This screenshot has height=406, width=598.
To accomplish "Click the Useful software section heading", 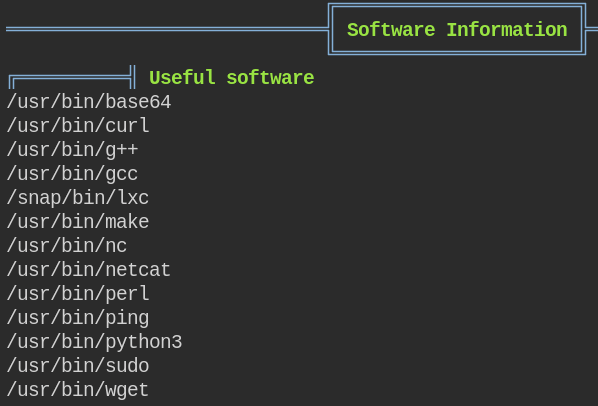I will click(231, 78).
